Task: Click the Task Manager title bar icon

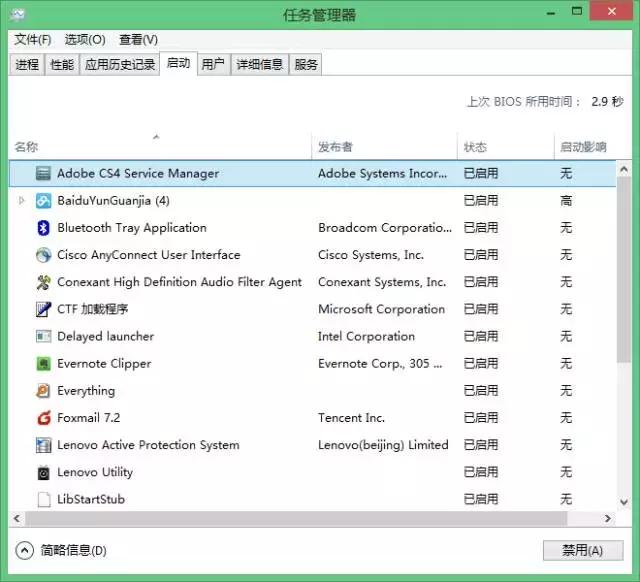Action: [18, 14]
